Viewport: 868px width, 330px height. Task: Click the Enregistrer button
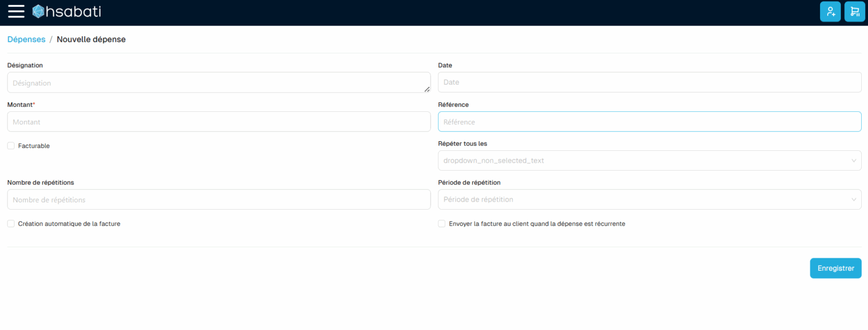[x=835, y=268]
